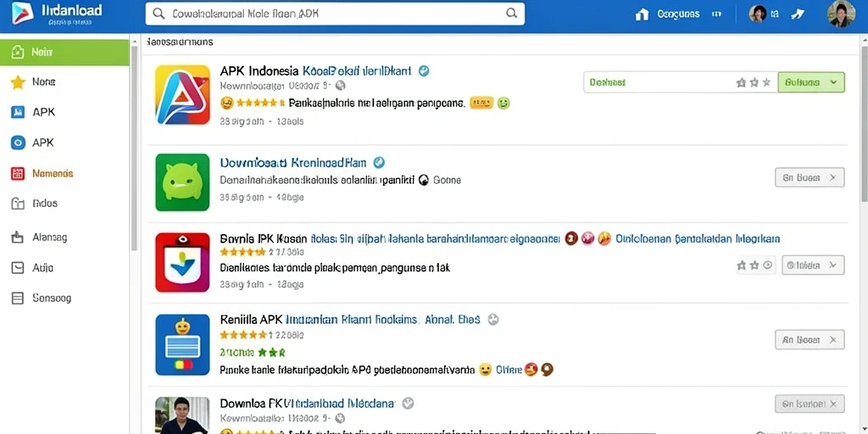This screenshot has height=434, width=868.
Task: Click the Deshast field in first row
Action: tap(681, 82)
